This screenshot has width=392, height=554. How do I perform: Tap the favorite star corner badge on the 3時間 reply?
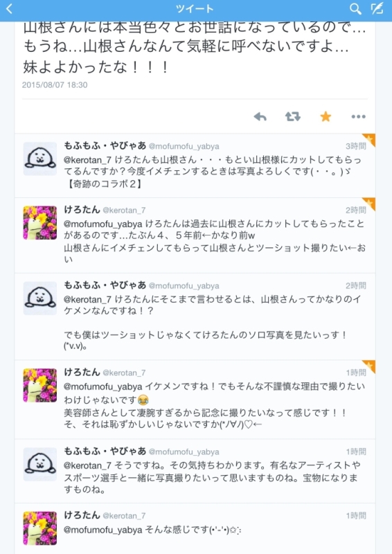[x=369, y=140]
